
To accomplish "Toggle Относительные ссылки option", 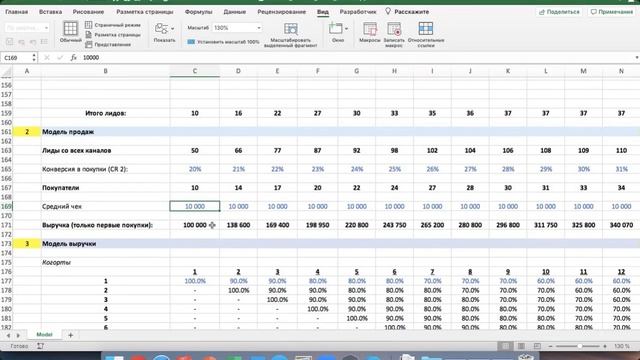I will (x=426, y=35).
